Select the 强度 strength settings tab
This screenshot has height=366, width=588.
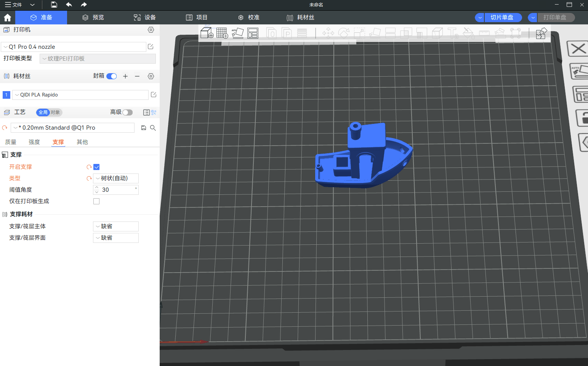(x=34, y=142)
